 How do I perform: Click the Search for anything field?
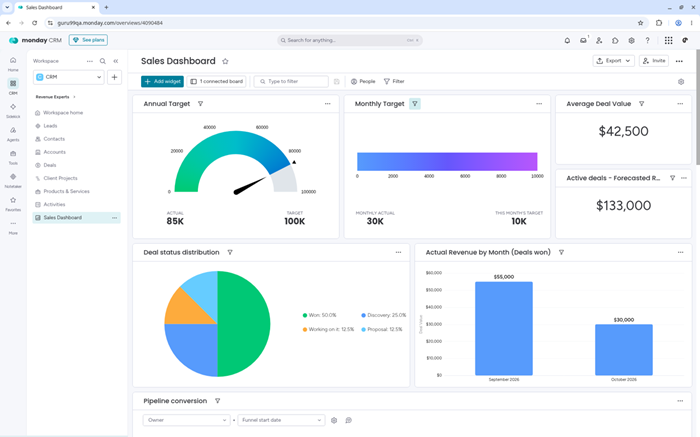tap(350, 40)
